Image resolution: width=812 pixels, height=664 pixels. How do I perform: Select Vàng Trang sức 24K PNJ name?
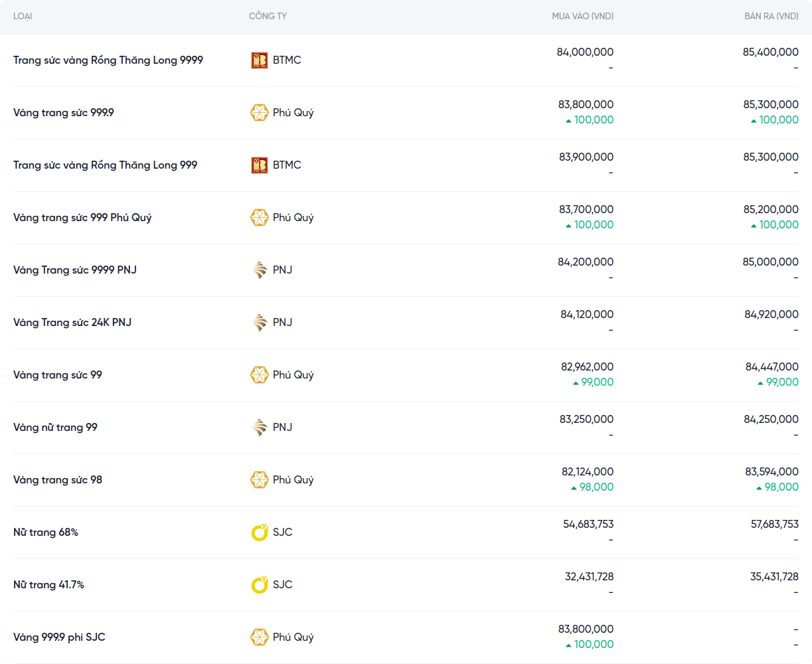[x=72, y=323]
